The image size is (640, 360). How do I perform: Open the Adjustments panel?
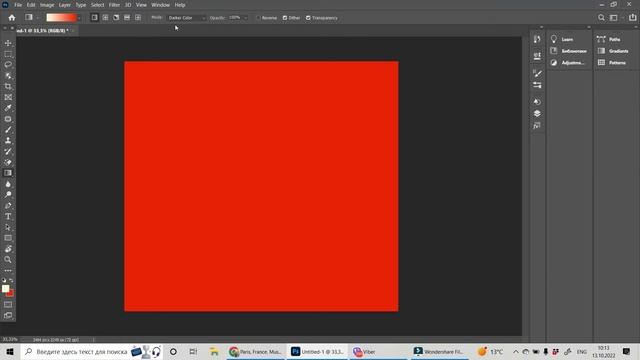569,63
